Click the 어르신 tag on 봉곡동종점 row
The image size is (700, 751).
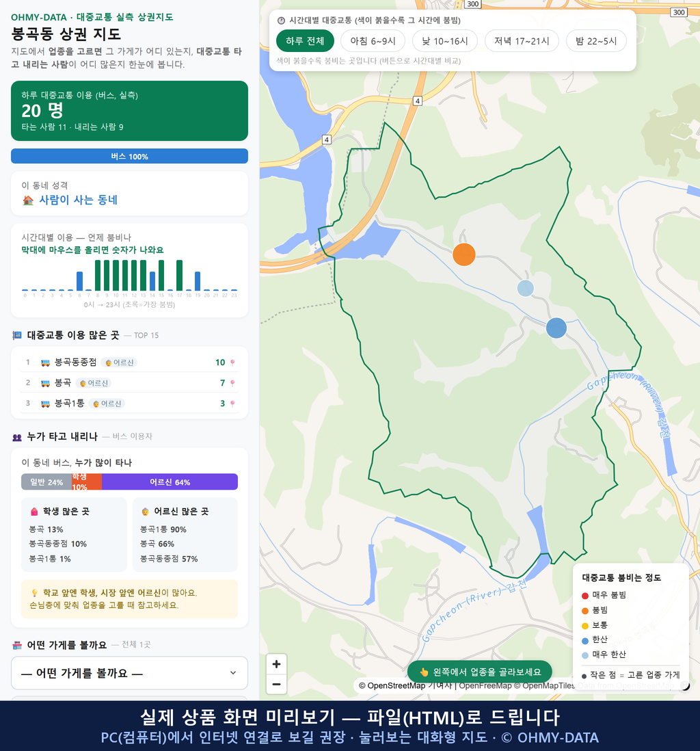(x=120, y=363)
